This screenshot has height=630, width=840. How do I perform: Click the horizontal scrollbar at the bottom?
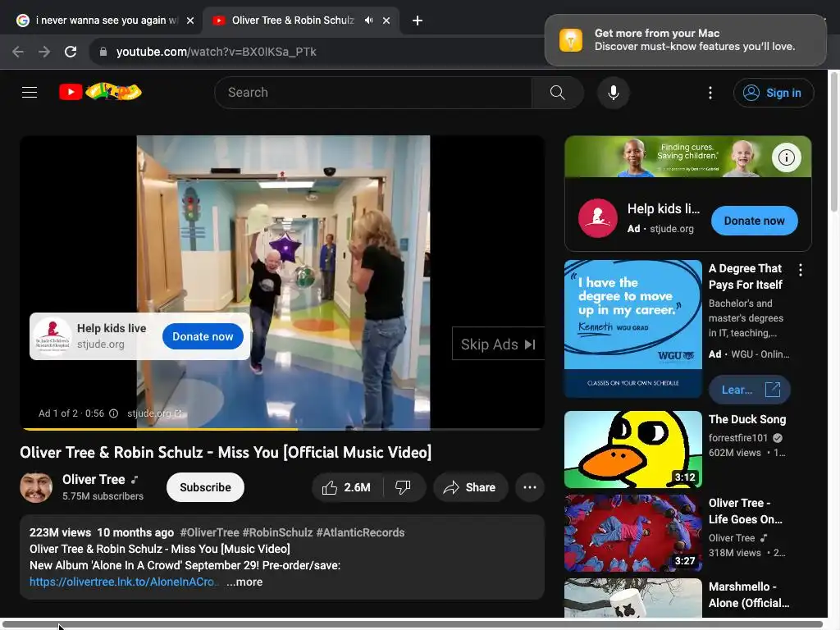(413, 624)
